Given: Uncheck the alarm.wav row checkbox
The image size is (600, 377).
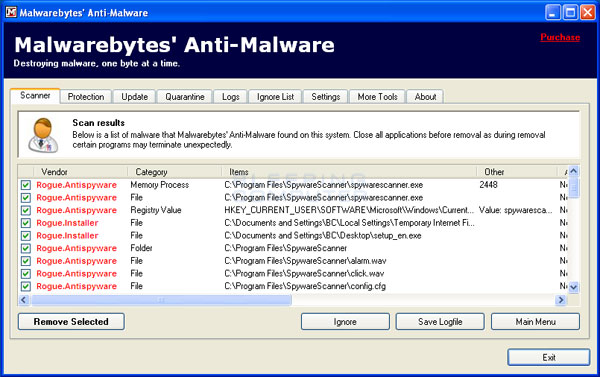Looking at the screenshot, I should tap(26, 261).
